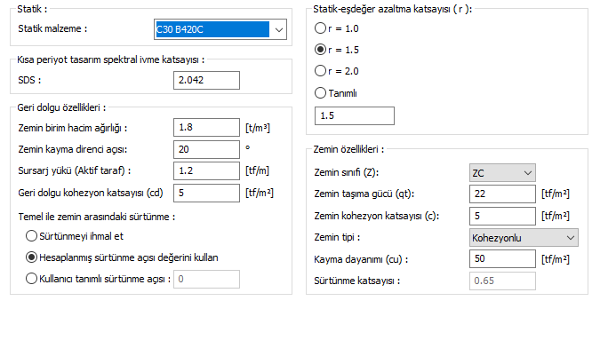Click the Kayma dayanımı (cu) field
Image resolution: width=592 pixels, height=364 pixels.
tap(502, 258)
